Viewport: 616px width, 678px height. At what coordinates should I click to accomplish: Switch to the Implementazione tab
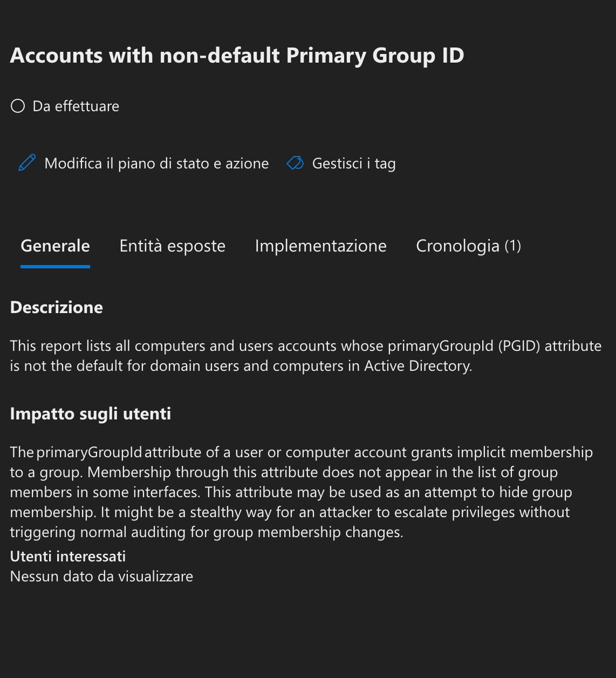click(321, 246)
